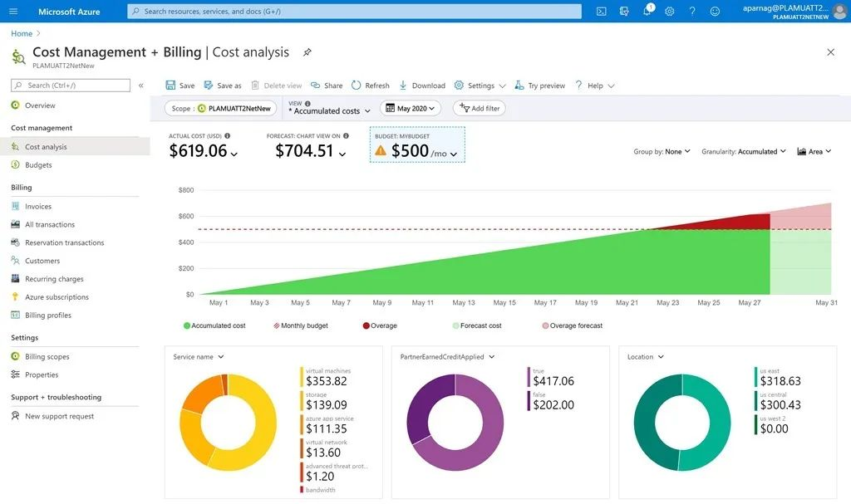Open the feedback smiley icon

716,11
